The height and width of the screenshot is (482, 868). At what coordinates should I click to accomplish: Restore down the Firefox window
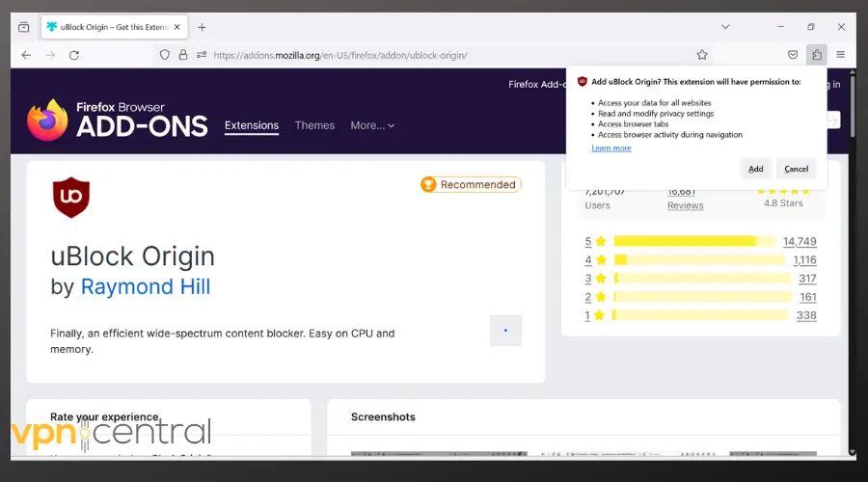(811, 27)
